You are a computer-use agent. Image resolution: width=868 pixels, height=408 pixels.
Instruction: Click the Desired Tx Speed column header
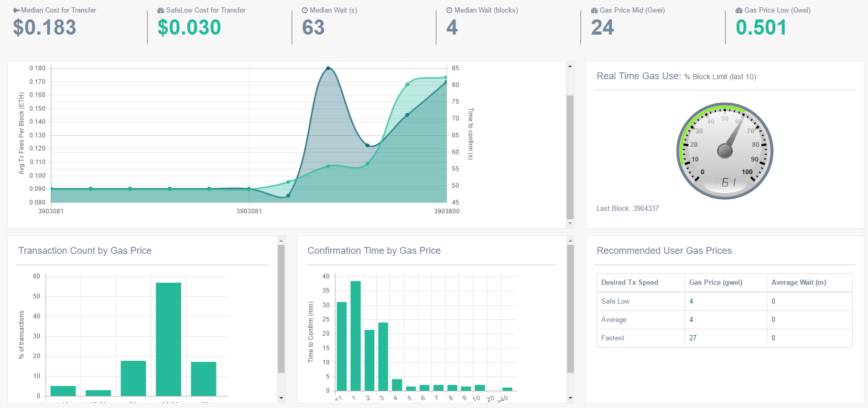[x=630, y=283]
